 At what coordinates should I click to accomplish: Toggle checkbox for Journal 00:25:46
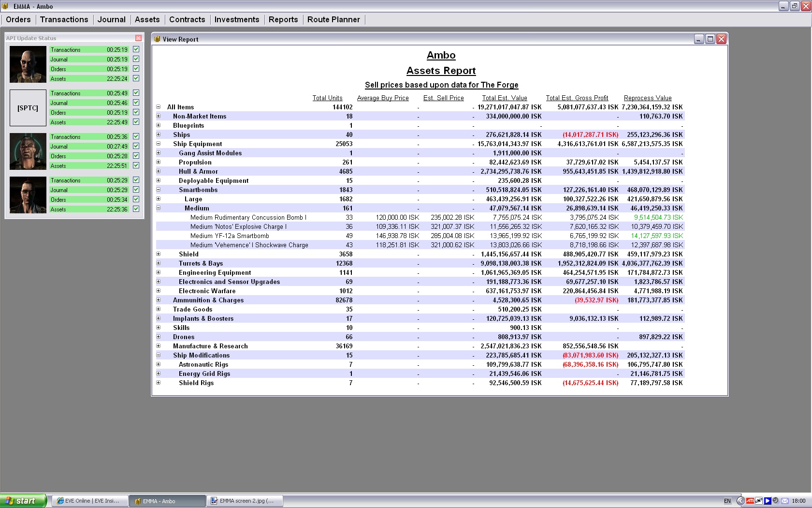coord(136,103)
